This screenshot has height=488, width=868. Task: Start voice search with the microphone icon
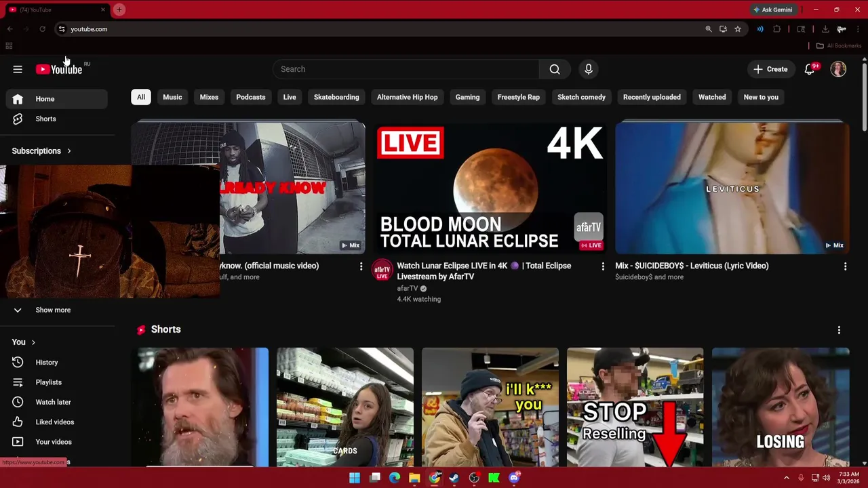(589, 69)
